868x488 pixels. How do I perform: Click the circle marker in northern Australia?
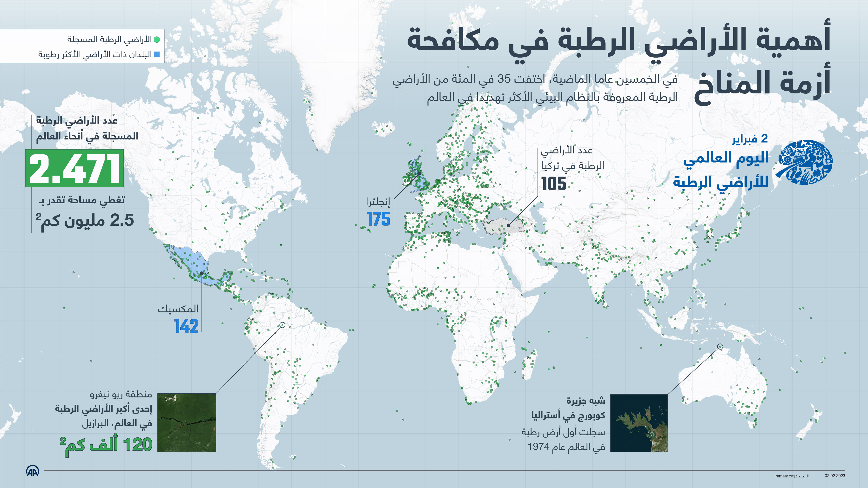click(x=720, y=347)
